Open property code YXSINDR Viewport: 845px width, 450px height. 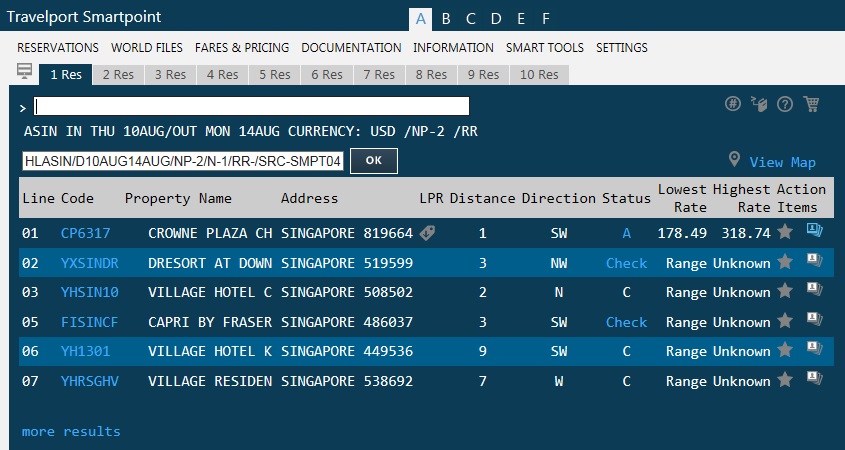[89, 263]
